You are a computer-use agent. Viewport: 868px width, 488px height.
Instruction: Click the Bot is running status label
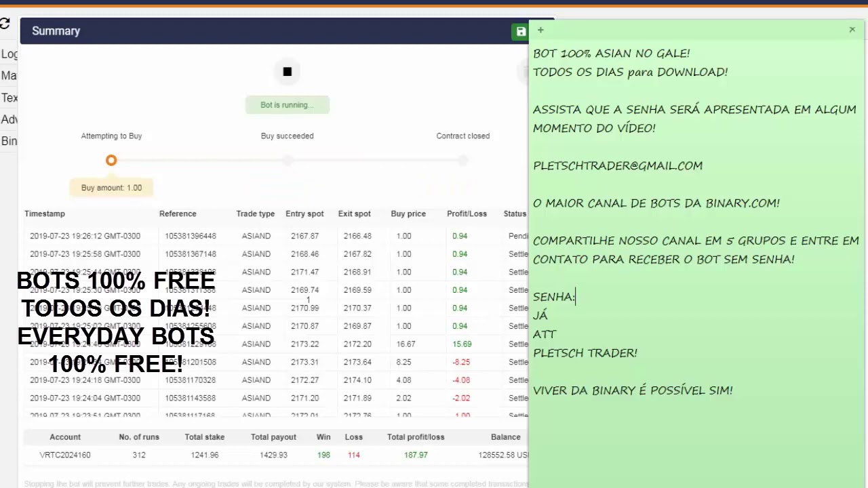click(287, 105)
